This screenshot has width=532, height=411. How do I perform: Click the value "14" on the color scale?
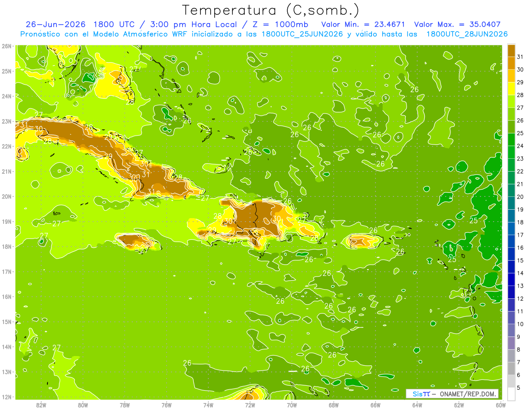point(520,273)
